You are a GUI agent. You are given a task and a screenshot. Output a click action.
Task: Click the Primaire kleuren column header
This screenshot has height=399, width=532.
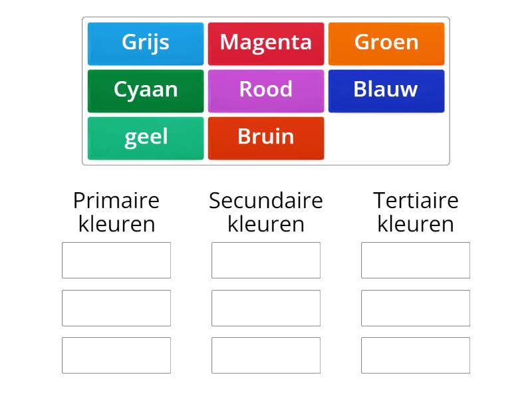pyautogui.click(x=116, y=211)
